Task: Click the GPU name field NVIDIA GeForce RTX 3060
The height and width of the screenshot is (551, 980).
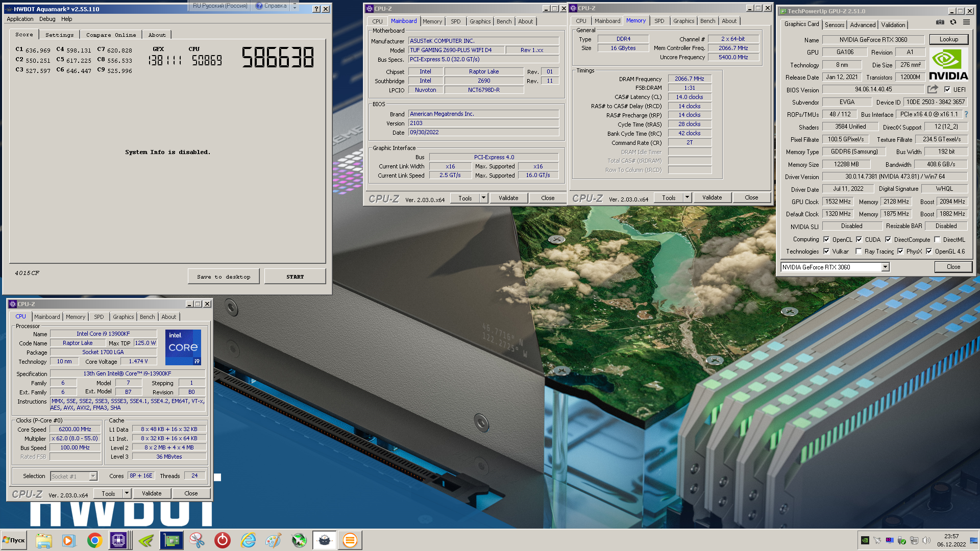Action: pos(873,39)
